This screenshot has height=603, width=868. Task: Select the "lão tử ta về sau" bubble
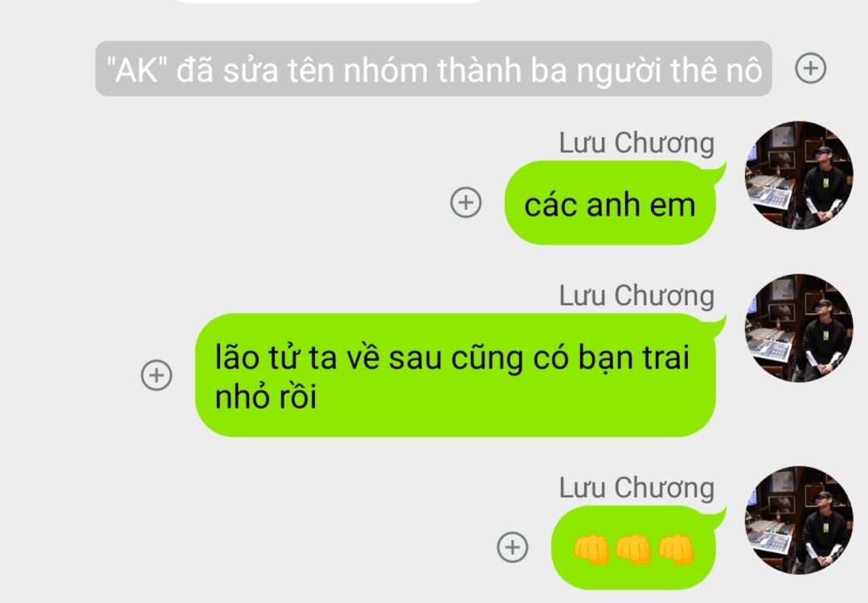[x=457, y=375]
